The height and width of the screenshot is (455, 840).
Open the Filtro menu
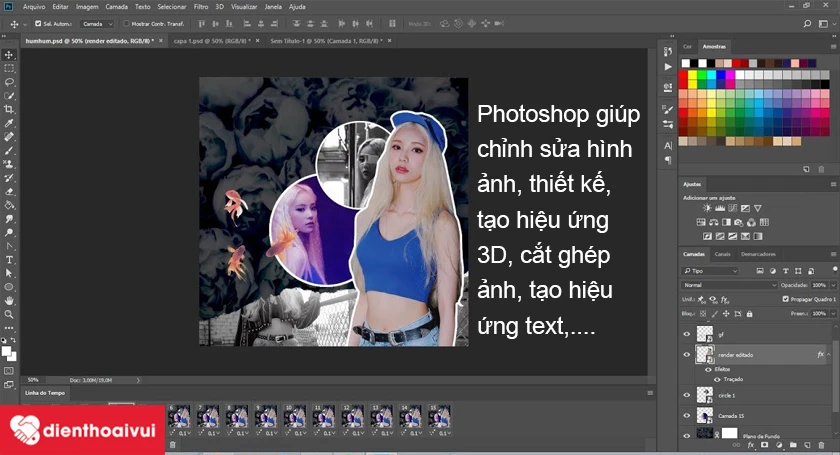[201, 7]
